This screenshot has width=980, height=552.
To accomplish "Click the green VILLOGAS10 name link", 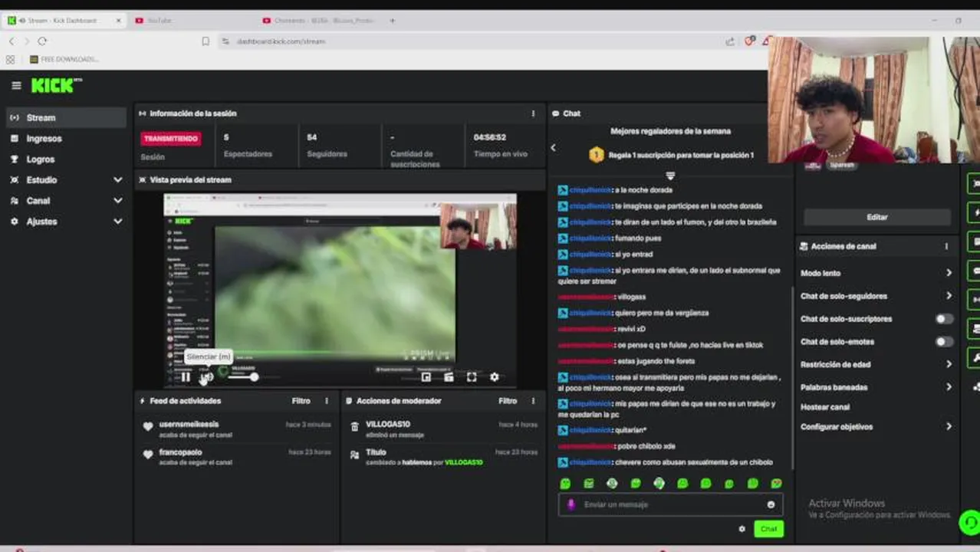I will click(x=464, y=462).
